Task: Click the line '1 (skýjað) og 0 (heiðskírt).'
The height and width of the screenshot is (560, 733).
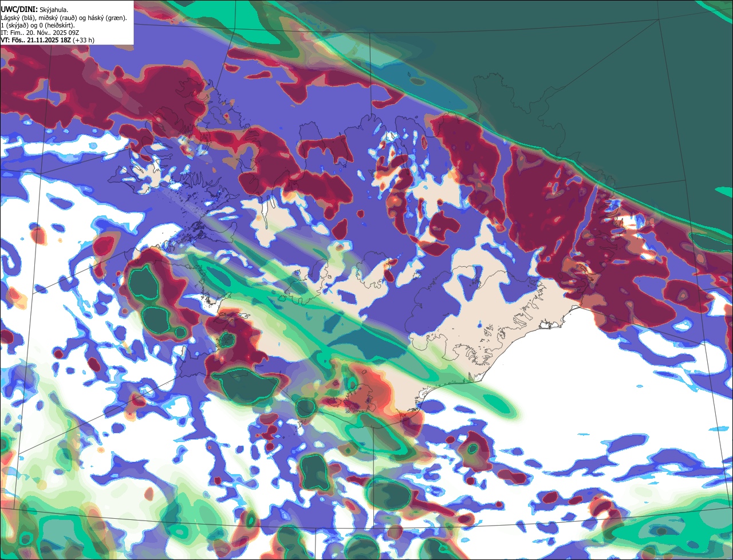Action: click(38, 25)
